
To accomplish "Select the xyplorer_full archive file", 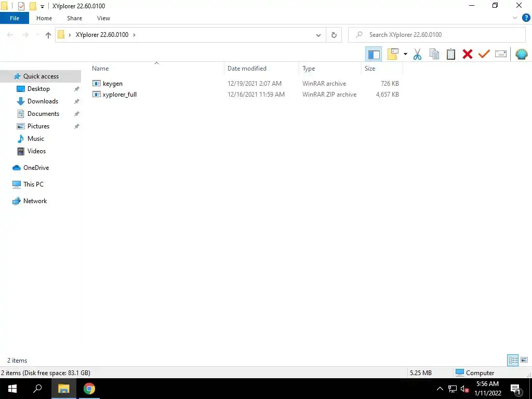I will point(119,95).
